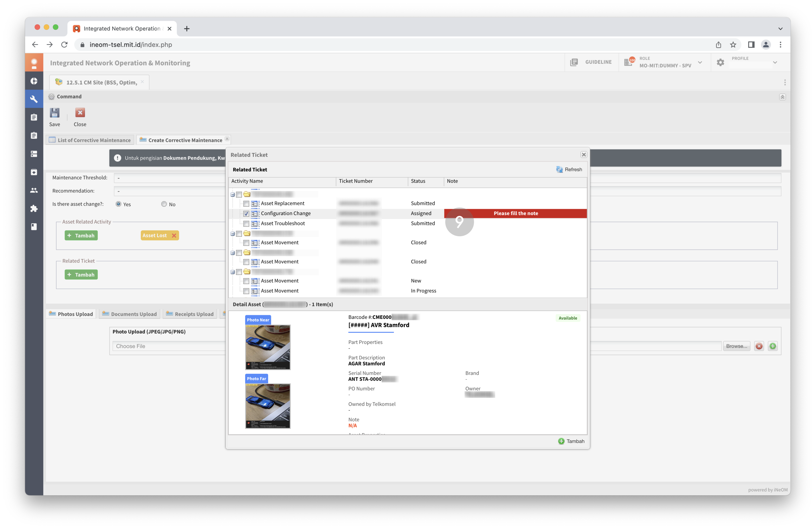Click the orange iNeOM logo icon
Viewport: 812px width, 529px height.
(x=34, y=63)
